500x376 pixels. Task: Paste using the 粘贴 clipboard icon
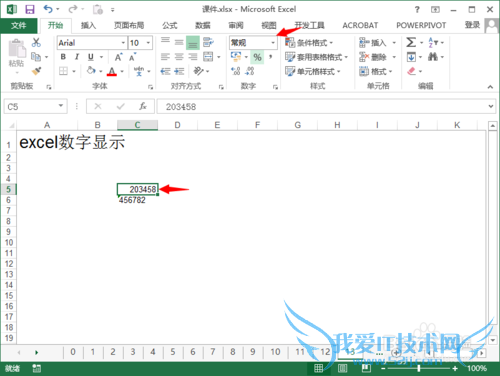click(x=17, y=53)
